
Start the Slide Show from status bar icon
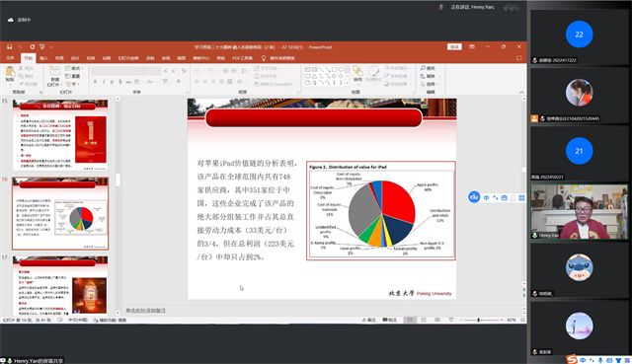[451, 320]
